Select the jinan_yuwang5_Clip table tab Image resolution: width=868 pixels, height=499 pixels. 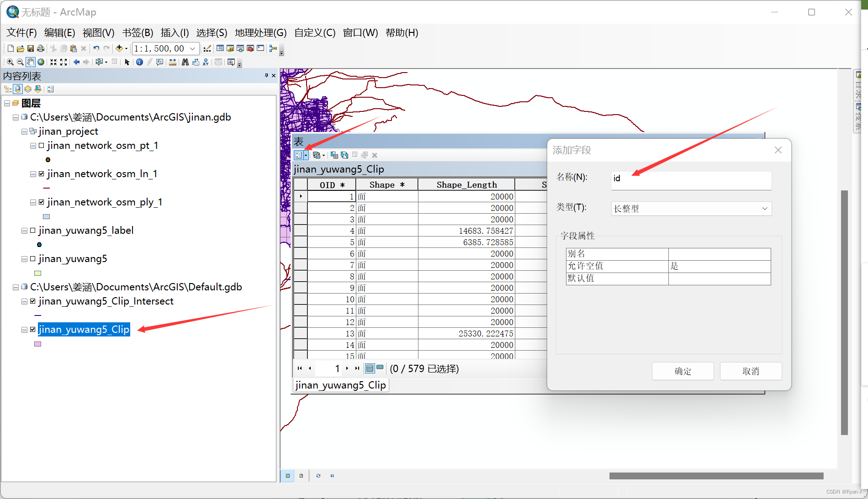point(340,385)
